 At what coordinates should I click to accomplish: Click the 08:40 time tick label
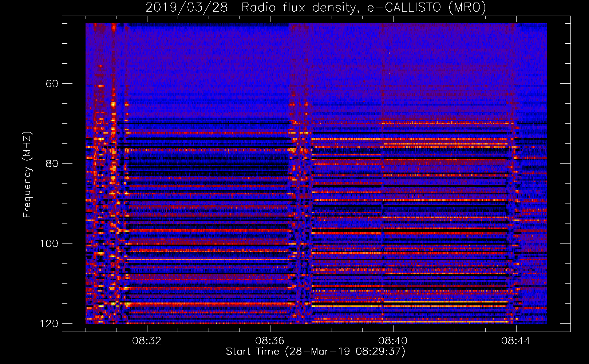(393, 341)
